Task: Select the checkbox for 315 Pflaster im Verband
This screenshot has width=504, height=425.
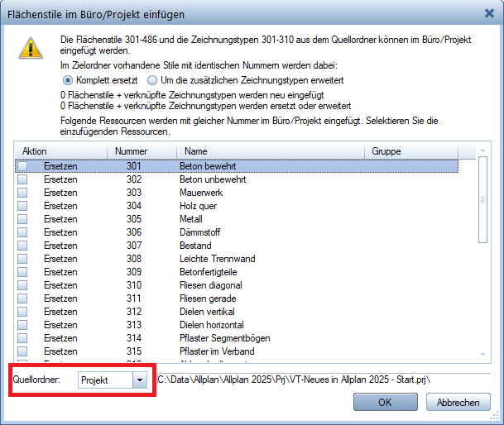Action: 22,351
